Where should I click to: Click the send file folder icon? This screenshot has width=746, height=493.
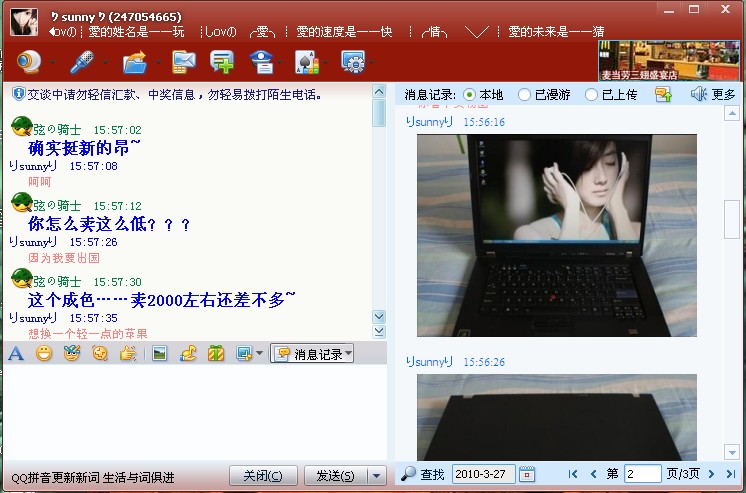[134, 62]
